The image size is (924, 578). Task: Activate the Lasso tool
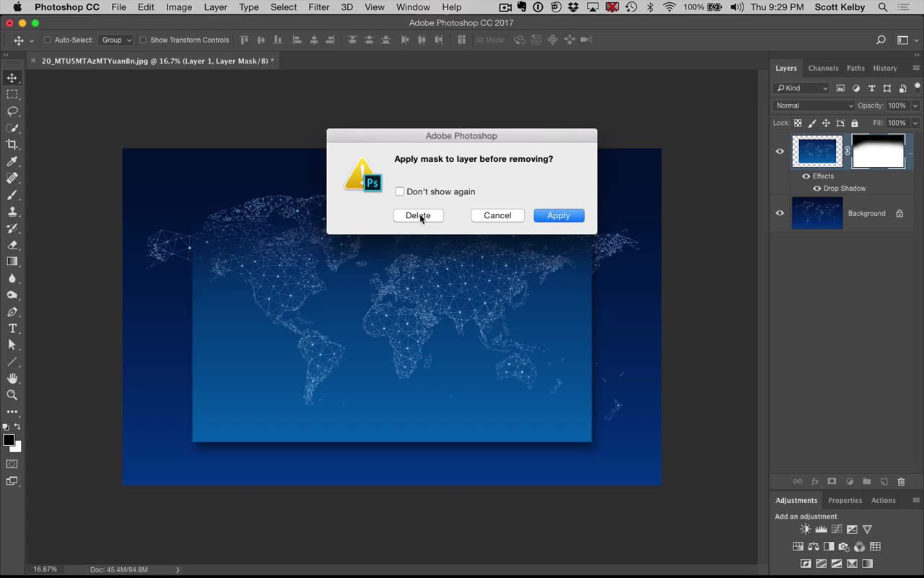coord(12,111)
